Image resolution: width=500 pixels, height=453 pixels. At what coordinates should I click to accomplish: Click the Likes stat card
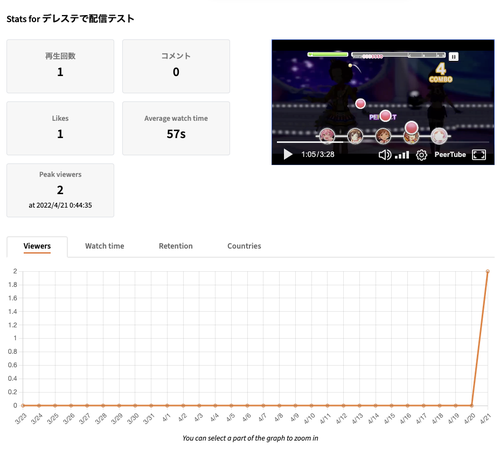click(60, 128)
